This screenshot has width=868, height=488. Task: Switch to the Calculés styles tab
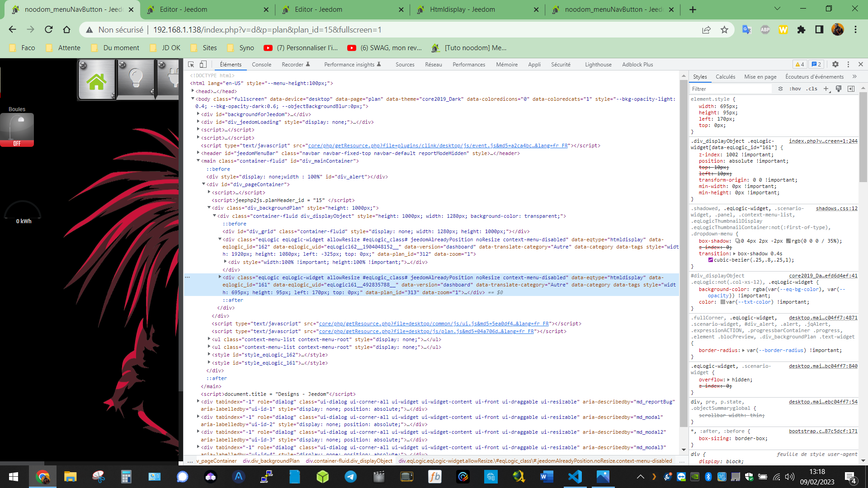725,77
